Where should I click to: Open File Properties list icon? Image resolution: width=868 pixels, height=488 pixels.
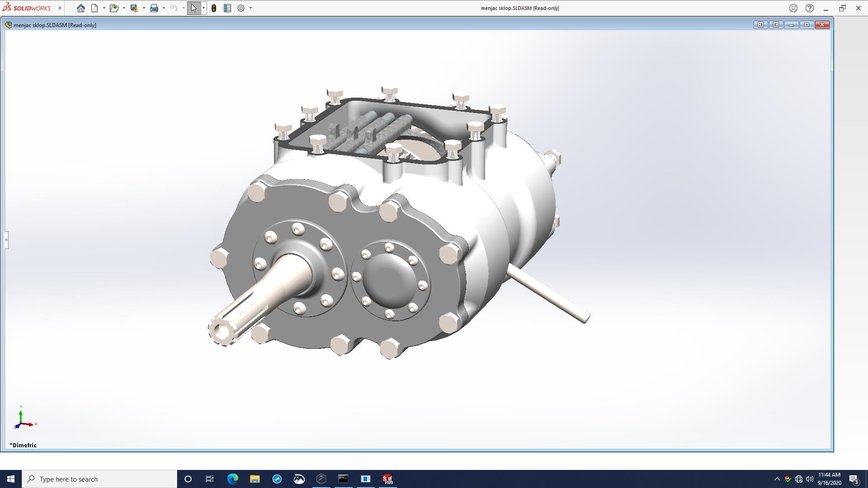tap(227, 8)
